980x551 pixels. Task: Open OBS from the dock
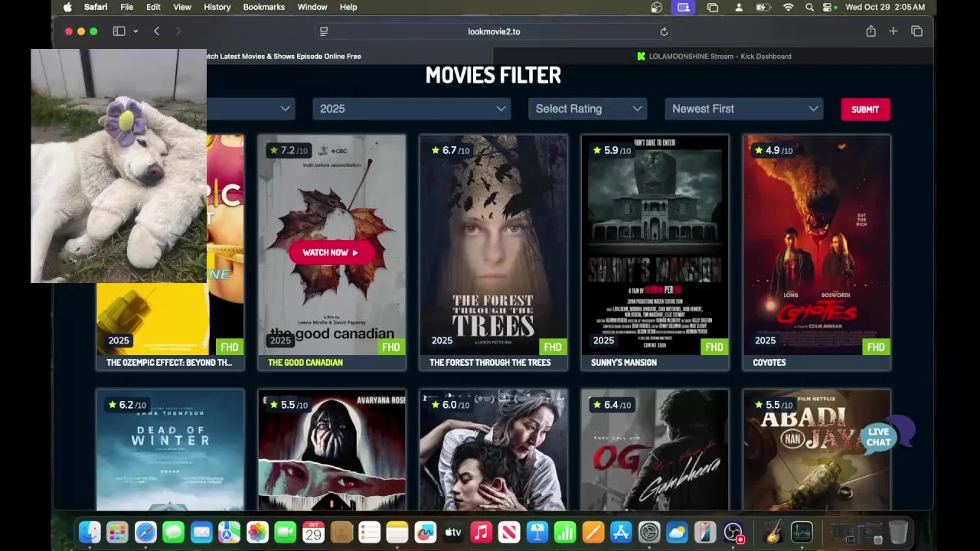(x=733, y=532)
